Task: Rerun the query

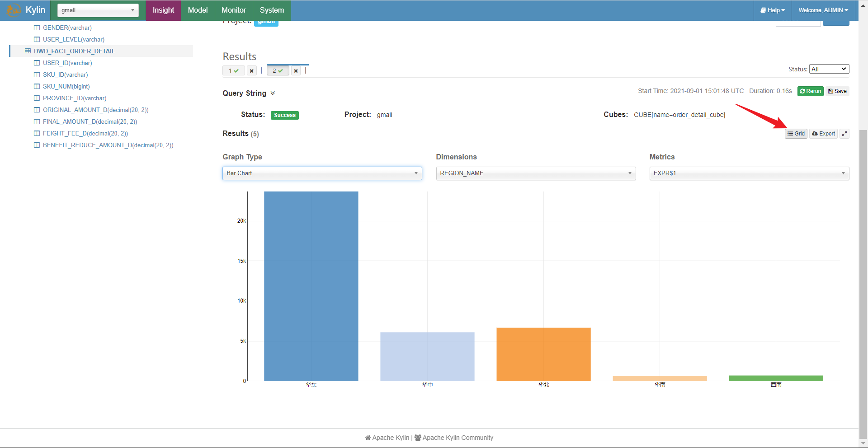Action: point(810,91)
